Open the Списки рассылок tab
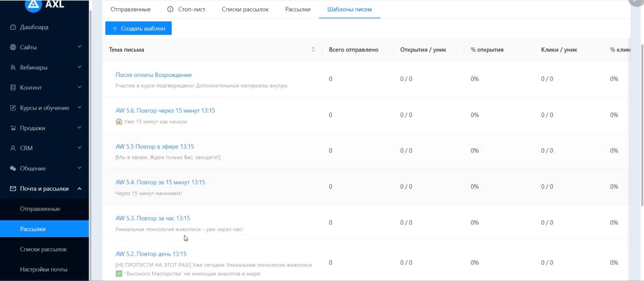The image size is (644, 281). 245,9
